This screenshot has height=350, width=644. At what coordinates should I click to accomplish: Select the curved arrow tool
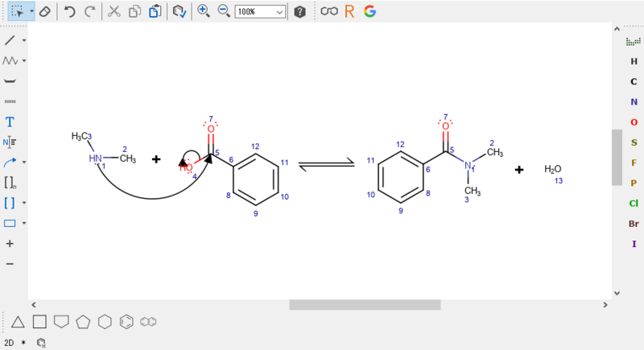[10, 163]
